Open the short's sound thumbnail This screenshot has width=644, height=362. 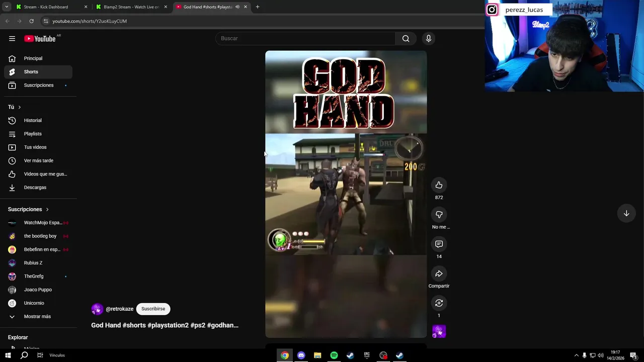[x=439, y=331]
